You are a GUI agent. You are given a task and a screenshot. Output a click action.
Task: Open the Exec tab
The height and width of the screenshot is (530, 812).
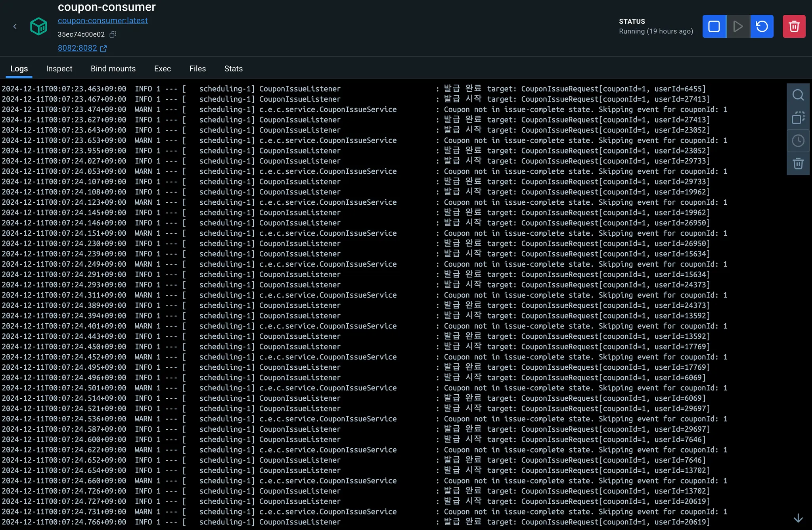pyautogui.click(x=163, y=69)
